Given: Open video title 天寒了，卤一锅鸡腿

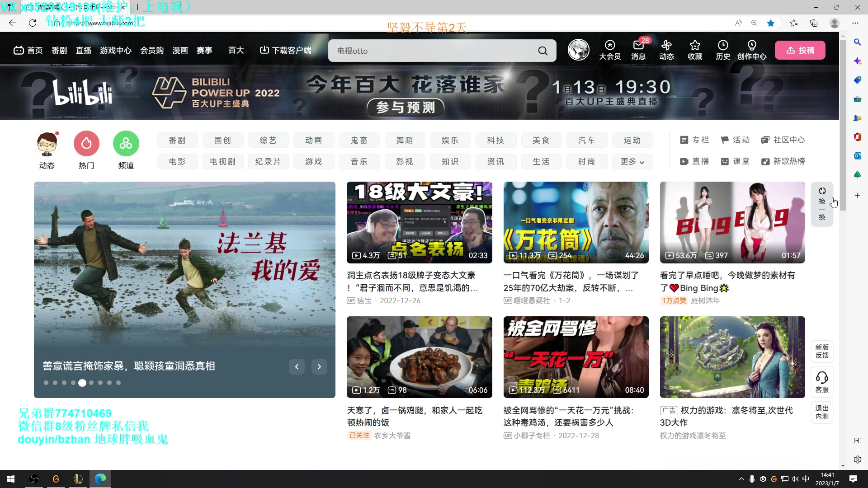Looking at the screenshot, I should click(415, 416).
